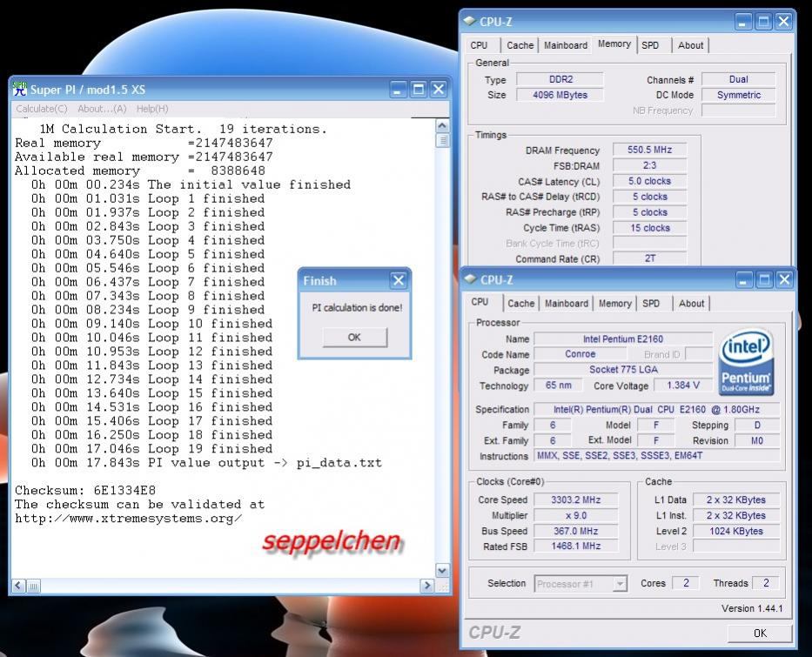Click the memory Type field showing DDR2
This screenshot has width=812, height=657.
coord(560,79)
